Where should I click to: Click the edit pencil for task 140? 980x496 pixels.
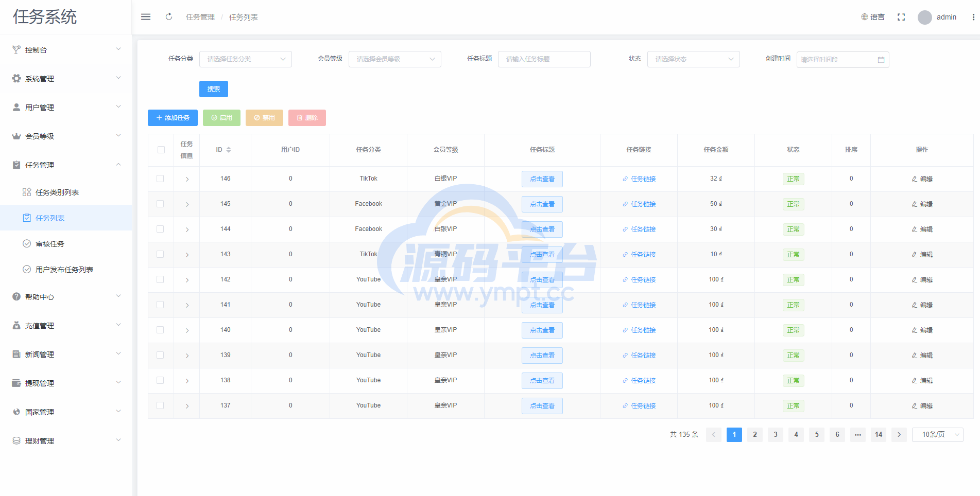click(x=915, y=330)
